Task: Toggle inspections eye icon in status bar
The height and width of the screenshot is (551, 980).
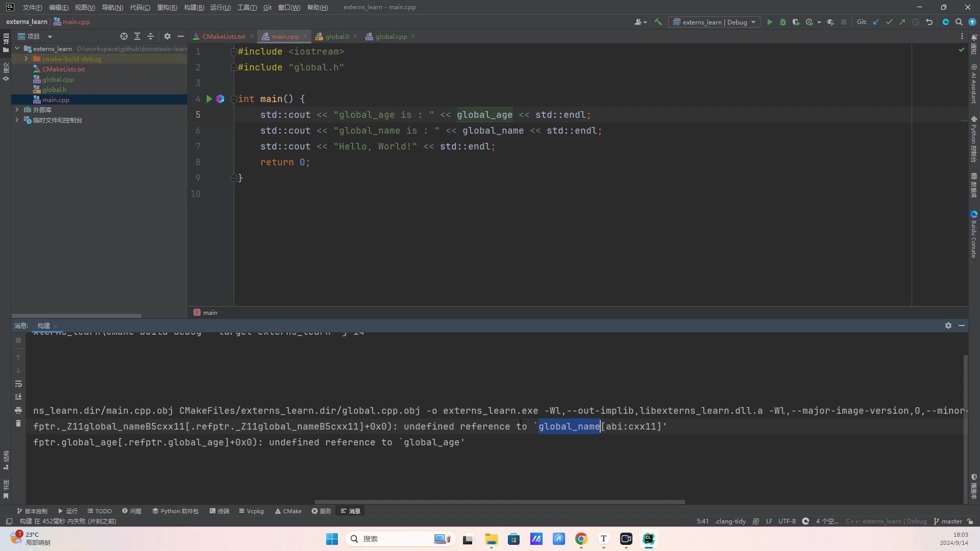Action: pyautogui.click(x=756, y=521)
